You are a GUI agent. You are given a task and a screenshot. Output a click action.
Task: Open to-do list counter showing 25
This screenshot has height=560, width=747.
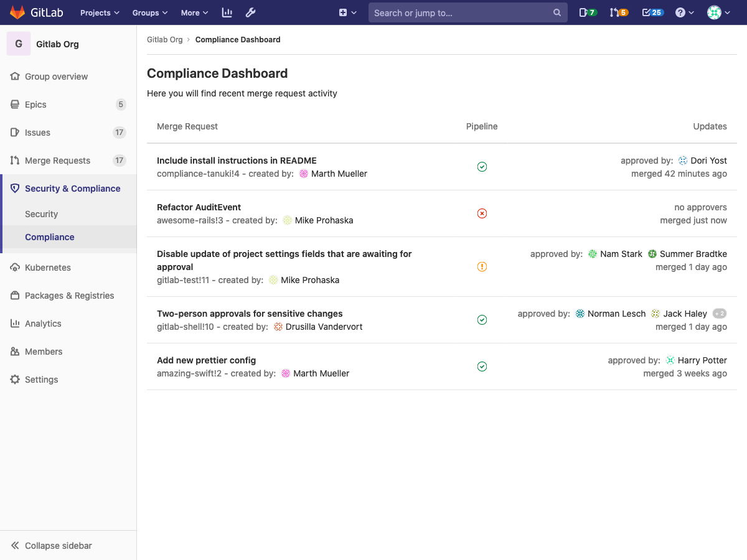tap(652, 12)
